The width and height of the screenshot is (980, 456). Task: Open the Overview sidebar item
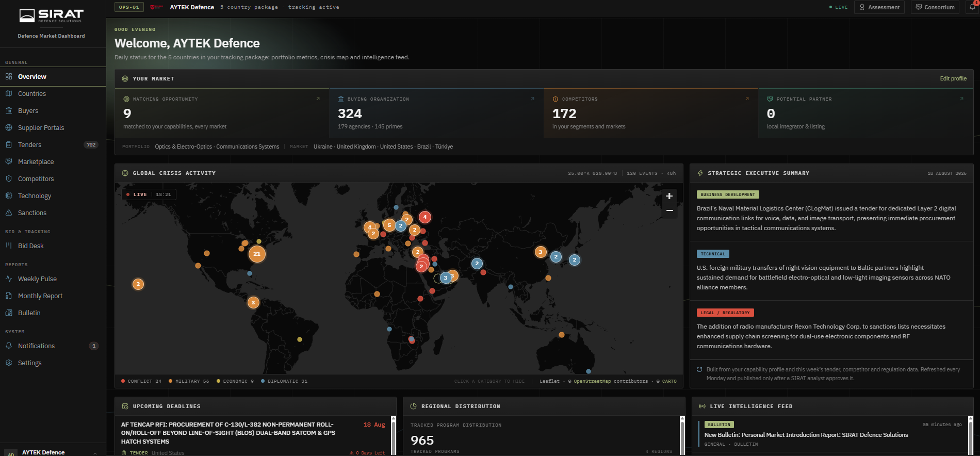click(53, 76)
